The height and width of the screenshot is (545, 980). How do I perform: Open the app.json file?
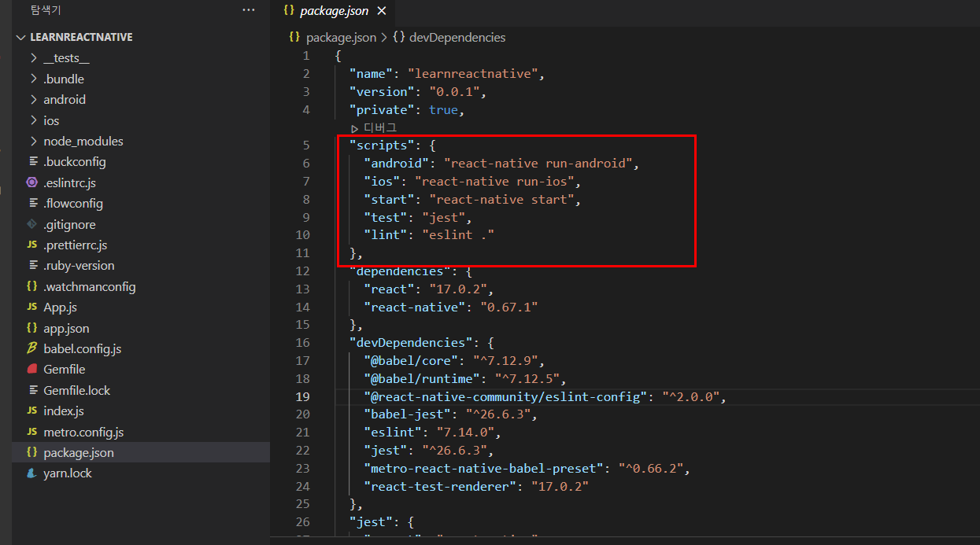(x=66, y=328)
